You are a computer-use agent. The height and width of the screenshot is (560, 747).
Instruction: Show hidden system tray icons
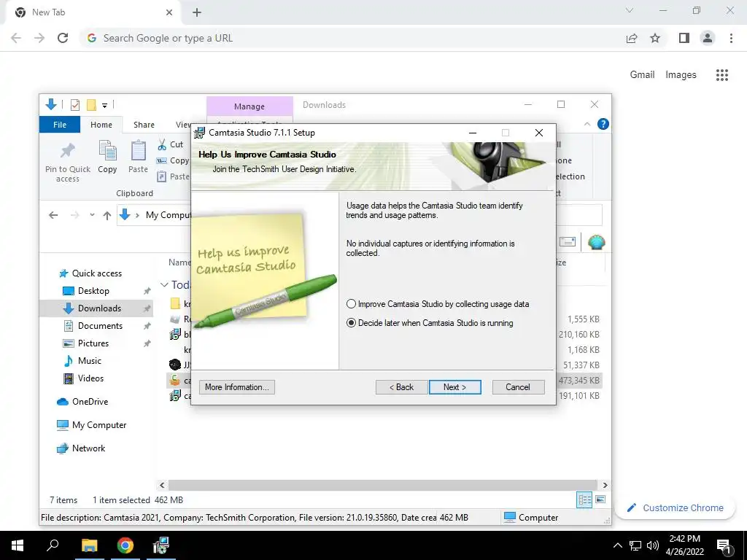617,545
